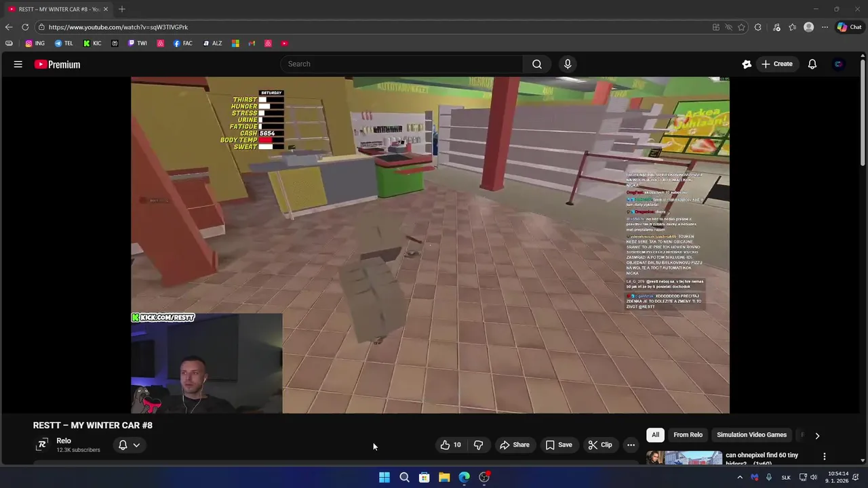Close the RESTT YouTube tab

click(x=106, y=9)
